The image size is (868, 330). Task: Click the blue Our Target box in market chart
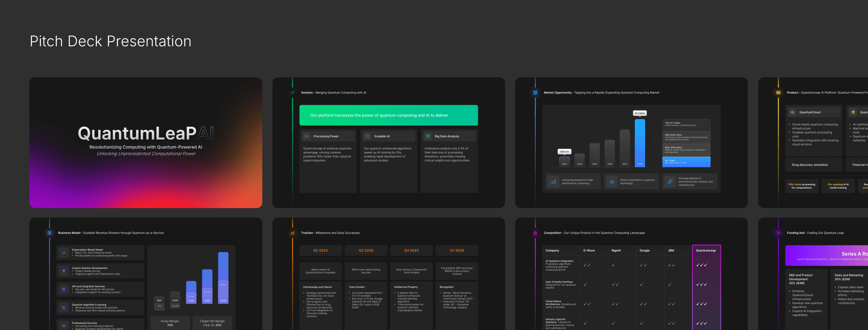pyautogui.click(x=686, y=162)
